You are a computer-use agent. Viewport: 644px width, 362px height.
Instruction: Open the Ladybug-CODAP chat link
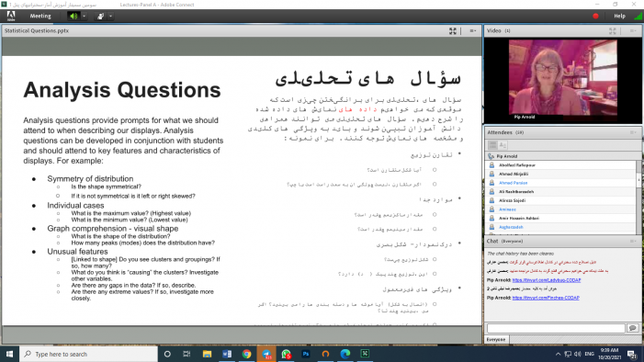click(x=547, y=280)
